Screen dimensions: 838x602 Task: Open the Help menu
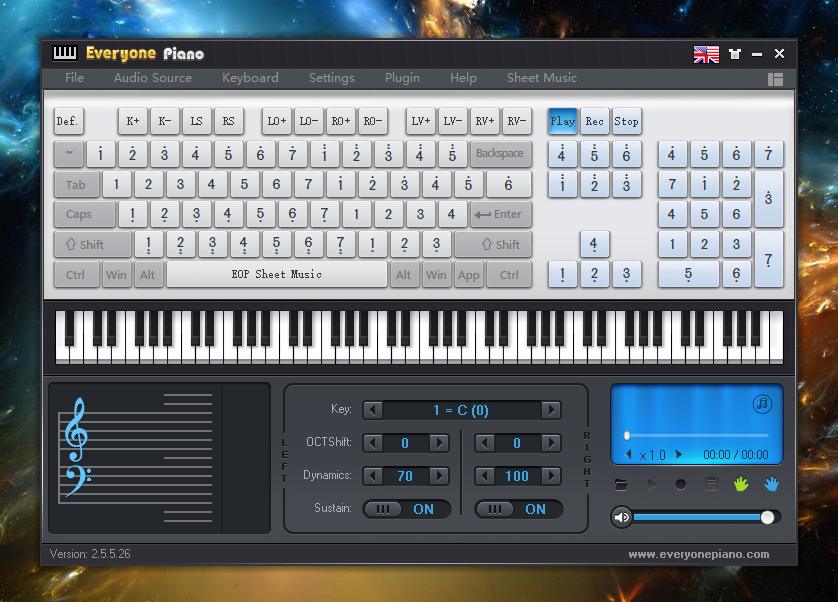[x=463, y=78]
